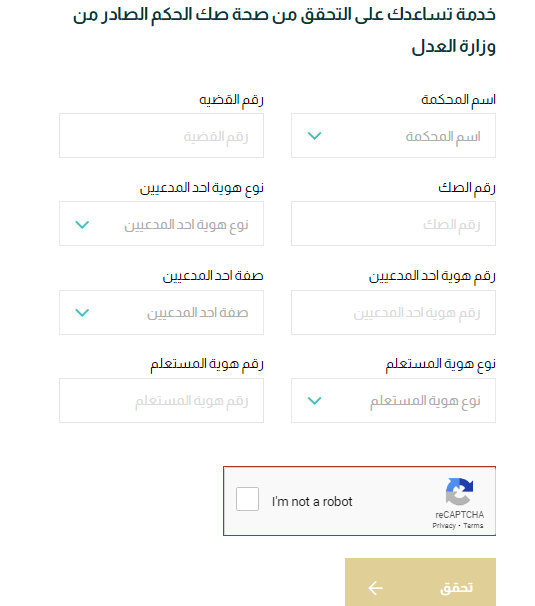
Task: Focus the رقم القضيه input field
Action: coord(161,136)
